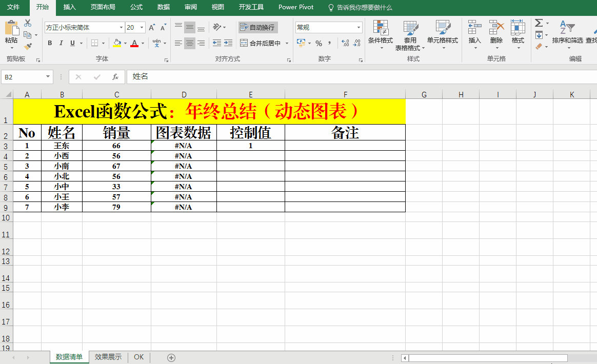Toggle bold formatting

tap(50, 43)
